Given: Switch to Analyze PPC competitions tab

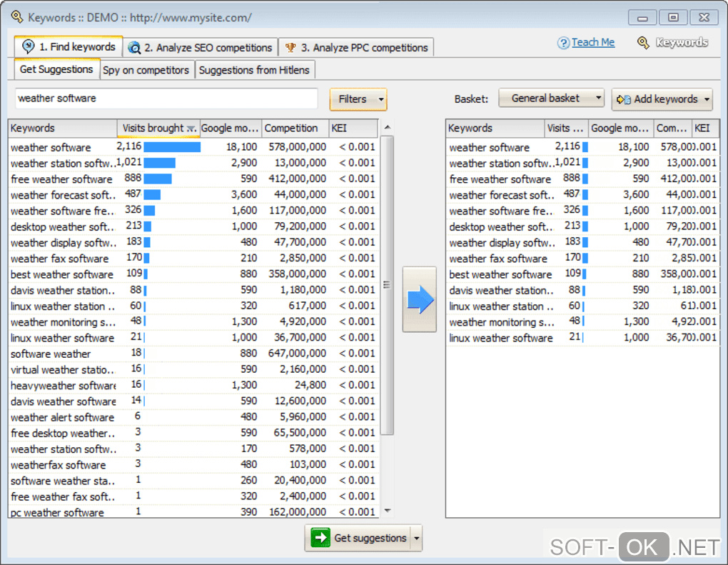Looking at the screenshot, I should [356, 48].
